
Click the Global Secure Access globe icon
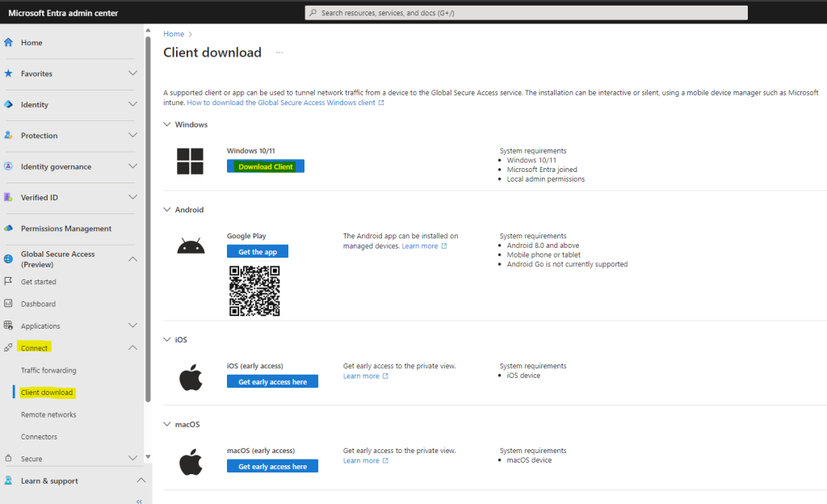(8, 258)
